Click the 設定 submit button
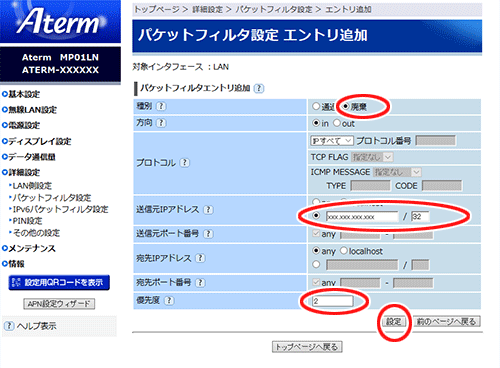Viewport: 500px width, 368px height. pyautogui.click(x=394, y=322)
